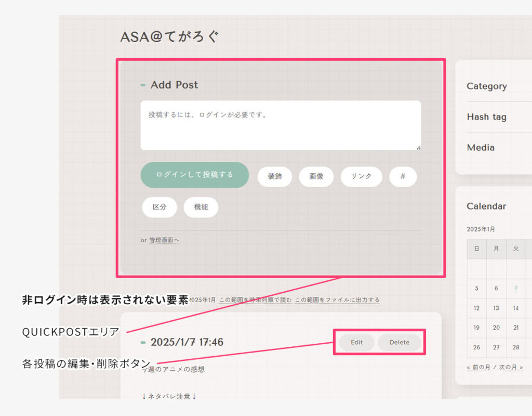The height and width of the screenshot is (416, 532).
Task: Click この範囲を時系列順で読む link
Action: click(x=255, y=300)
